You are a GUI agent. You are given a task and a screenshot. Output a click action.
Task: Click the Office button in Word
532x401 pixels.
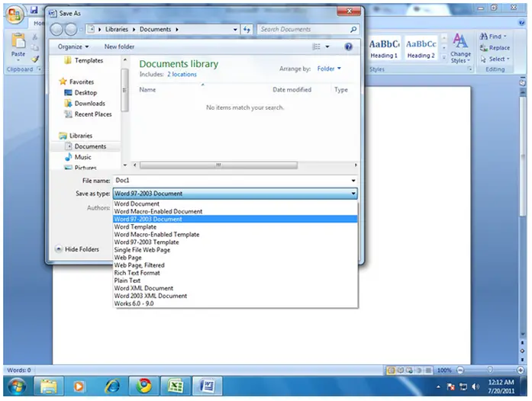15,15
